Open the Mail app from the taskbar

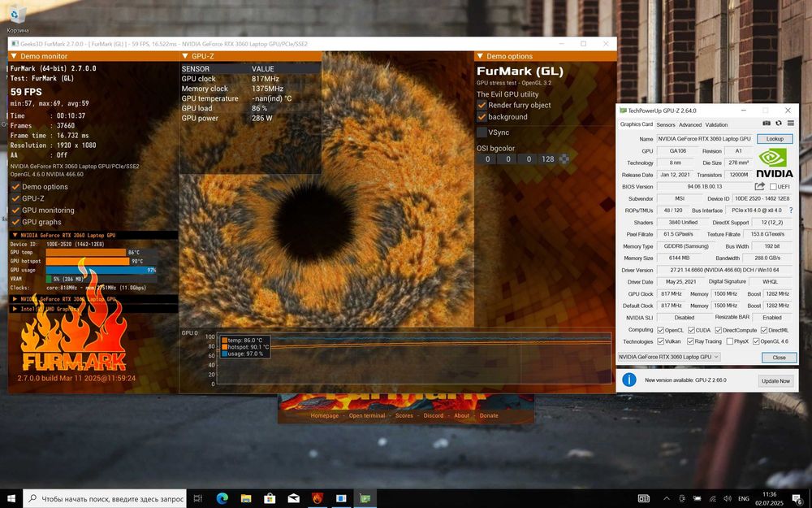point(294,499)
